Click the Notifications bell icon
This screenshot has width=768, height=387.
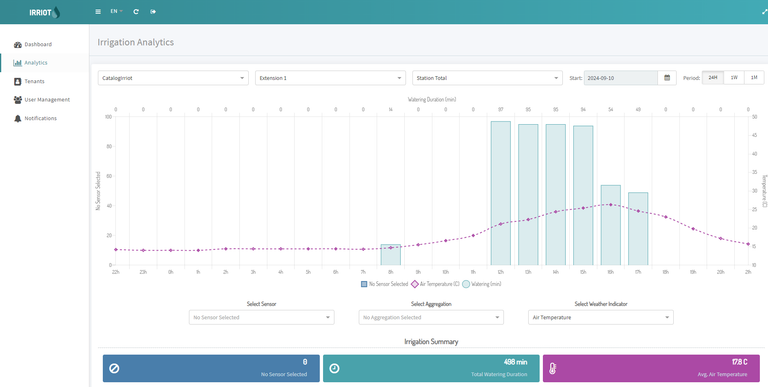[x=18, y=119]
